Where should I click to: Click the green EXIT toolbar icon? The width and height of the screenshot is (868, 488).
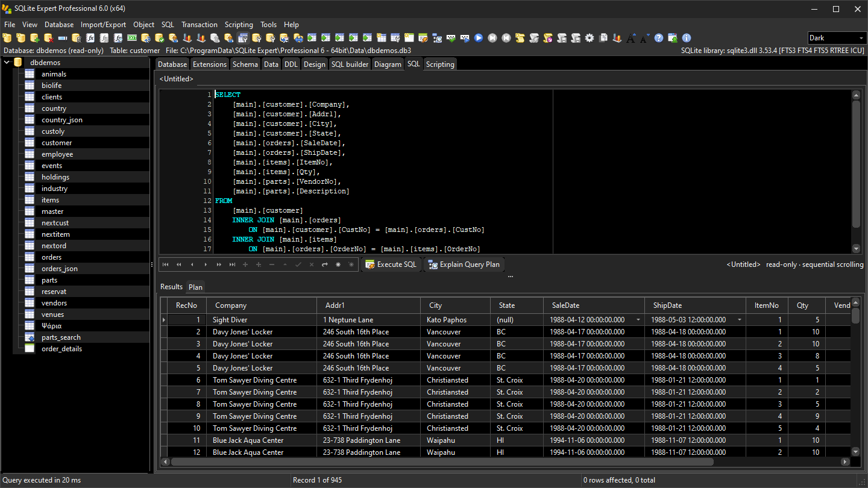pyautogui.click(x=131, y=38)
